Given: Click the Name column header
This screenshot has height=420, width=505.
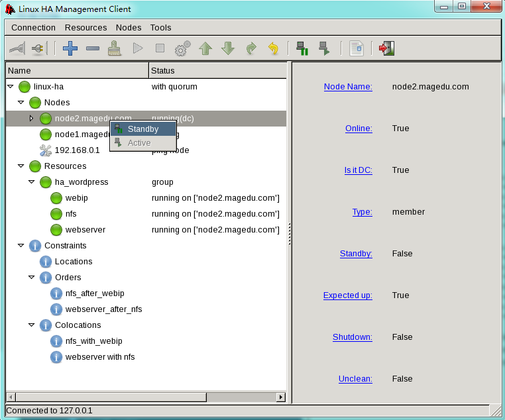Looking at the screenshot, I should [x=78, y=70].
